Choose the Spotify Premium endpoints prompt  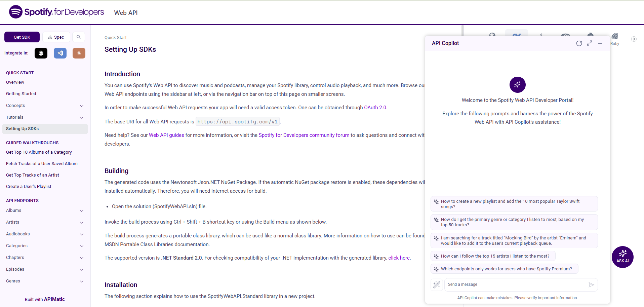(x=504, y=269)
